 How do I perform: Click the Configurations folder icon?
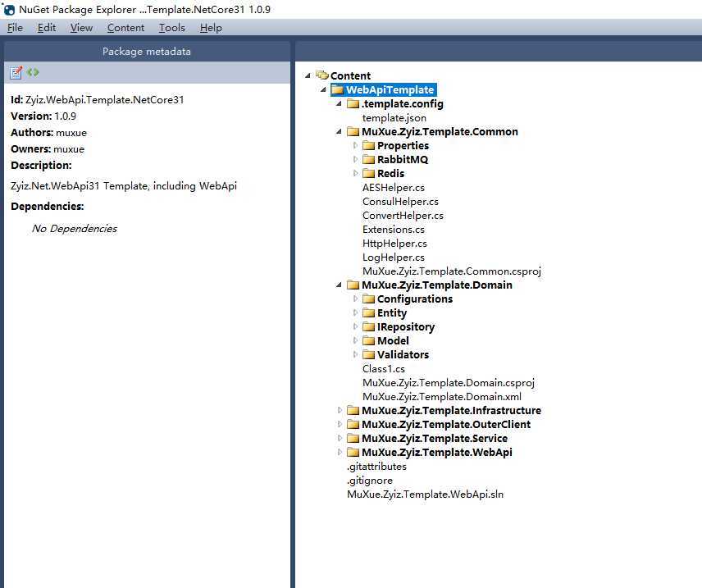pyautogui.click(x=368, y=299)
